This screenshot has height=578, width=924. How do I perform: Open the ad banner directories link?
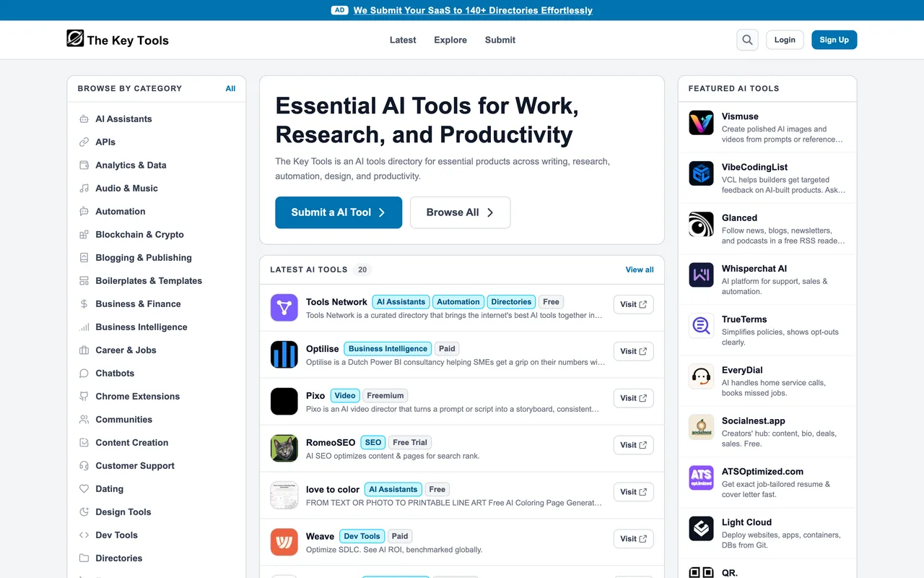click(x=473, y=10)
